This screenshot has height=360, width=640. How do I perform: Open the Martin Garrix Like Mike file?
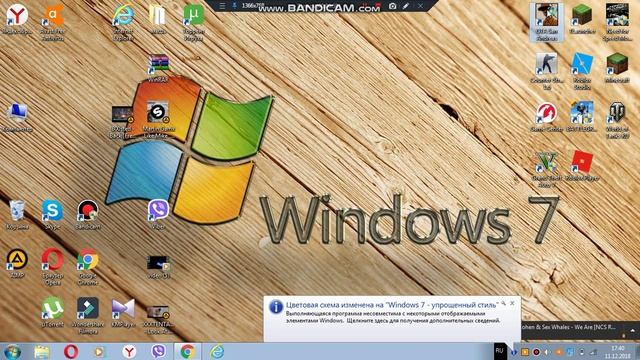[158, 119]
